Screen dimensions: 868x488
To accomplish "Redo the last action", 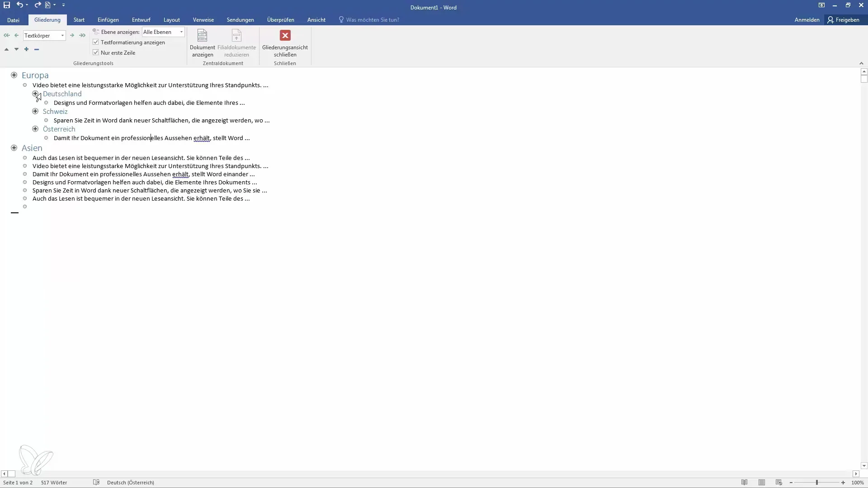I will click(38, 5).
